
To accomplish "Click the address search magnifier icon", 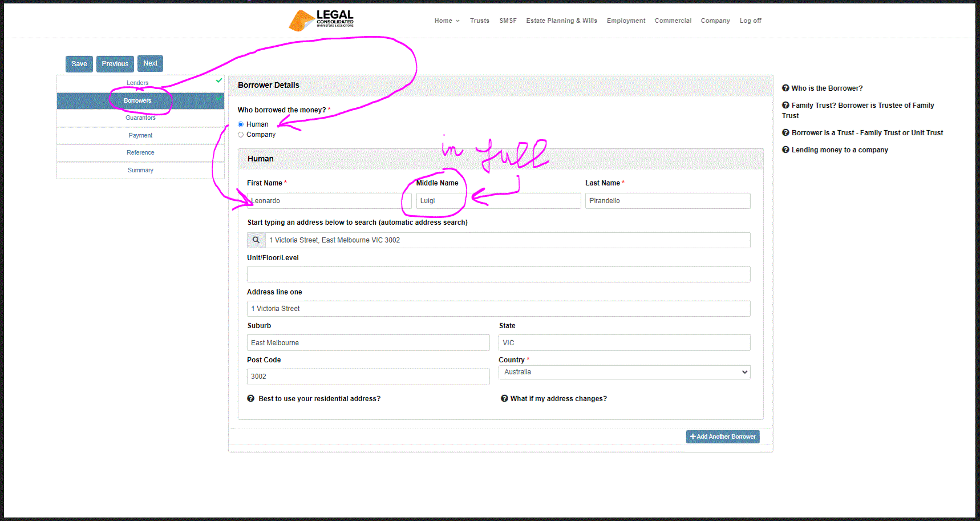I will [x=256, y=240].
